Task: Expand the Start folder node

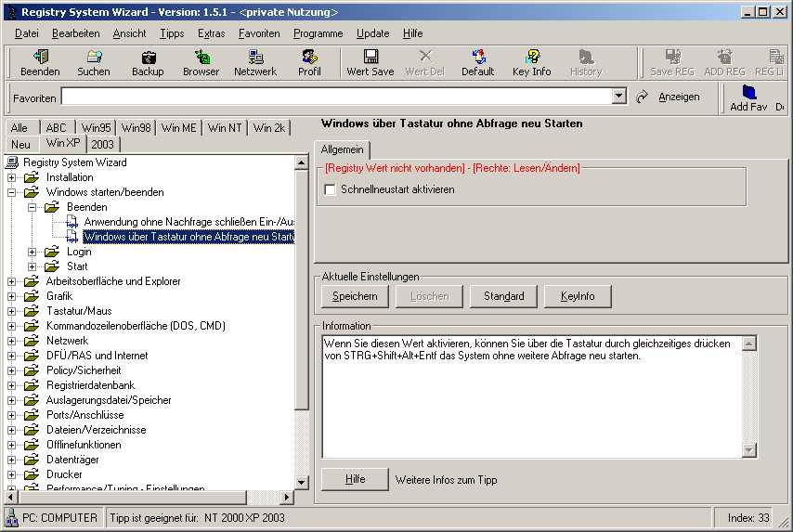Action: coord(32,266)
